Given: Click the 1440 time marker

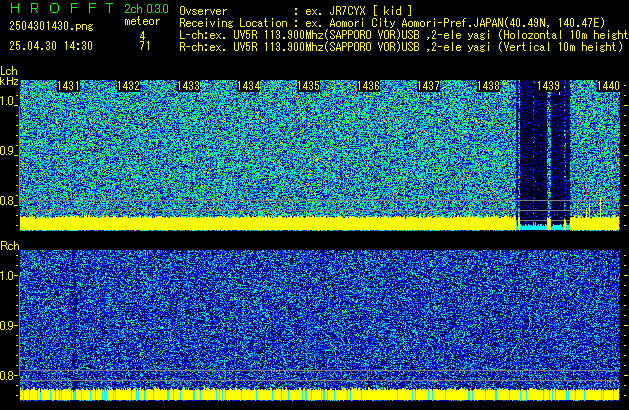Looking at the screenshot, I should pyautogui.click(x=609, y=86).
